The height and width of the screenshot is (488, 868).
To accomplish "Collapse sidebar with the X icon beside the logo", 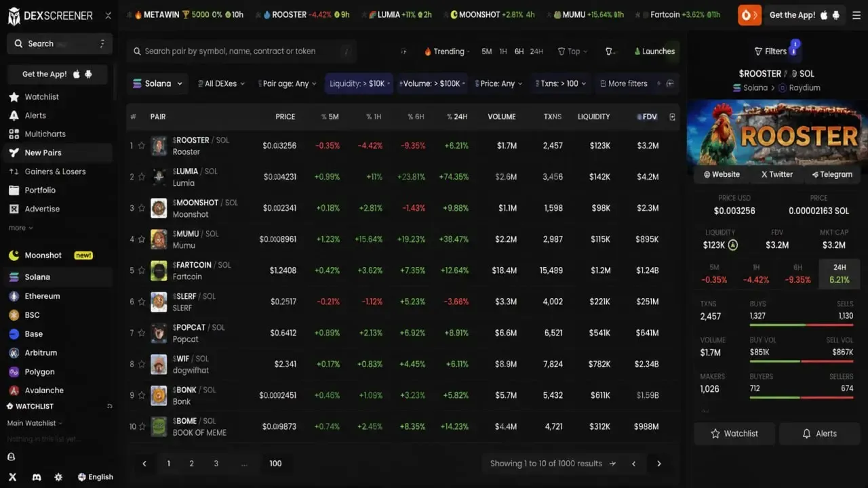I will point(108,16).
